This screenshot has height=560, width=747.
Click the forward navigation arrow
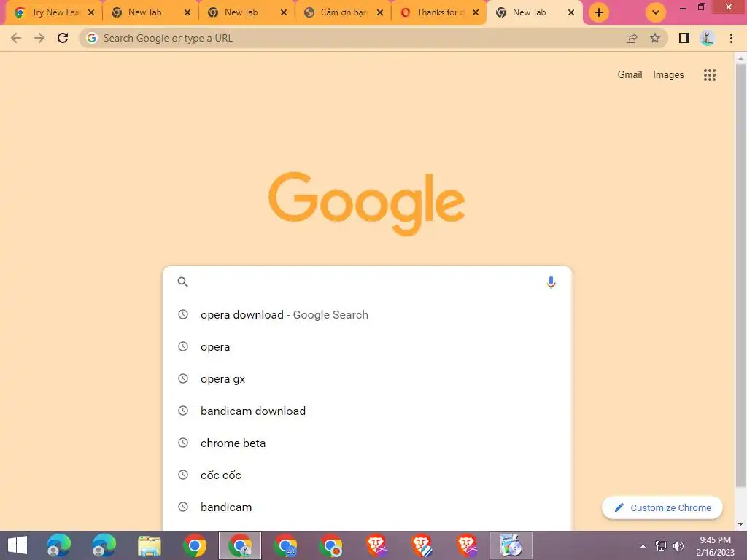[39, 38]
